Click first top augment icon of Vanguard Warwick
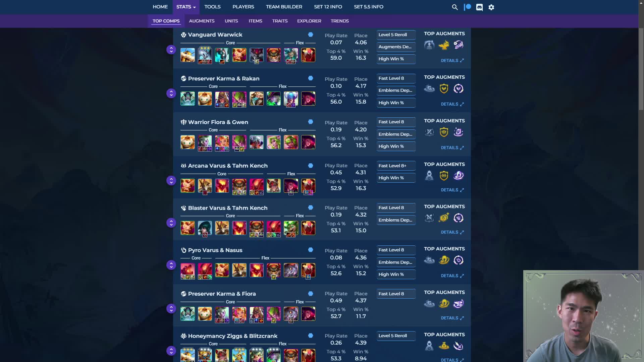This screenshot has height=362, width=644. point(429,45)
